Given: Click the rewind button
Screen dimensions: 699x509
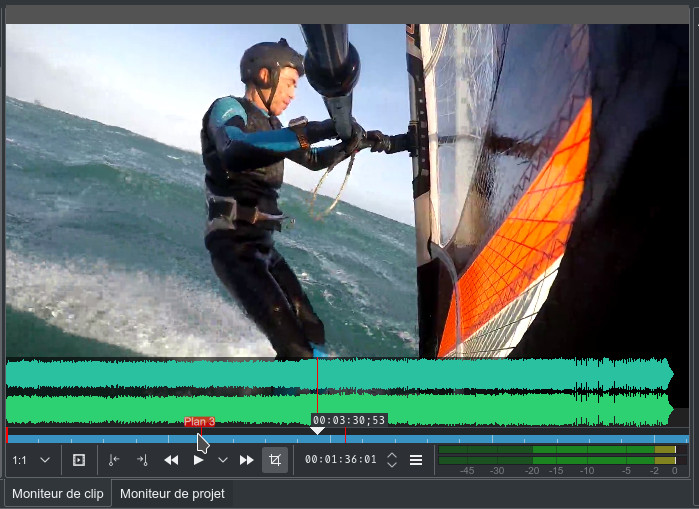Looking at the screenshot, I should point(171,460).
